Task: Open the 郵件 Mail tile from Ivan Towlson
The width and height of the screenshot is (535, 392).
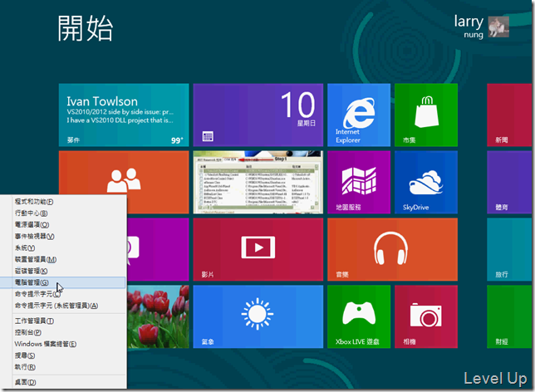Action: pos(124,115)
